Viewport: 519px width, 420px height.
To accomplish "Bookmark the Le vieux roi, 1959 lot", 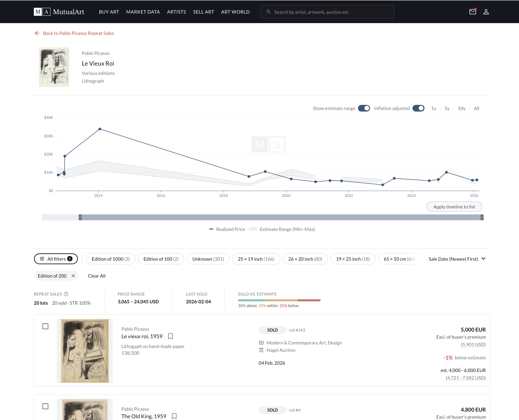I will pyautogui.click(x=170, y=336).
